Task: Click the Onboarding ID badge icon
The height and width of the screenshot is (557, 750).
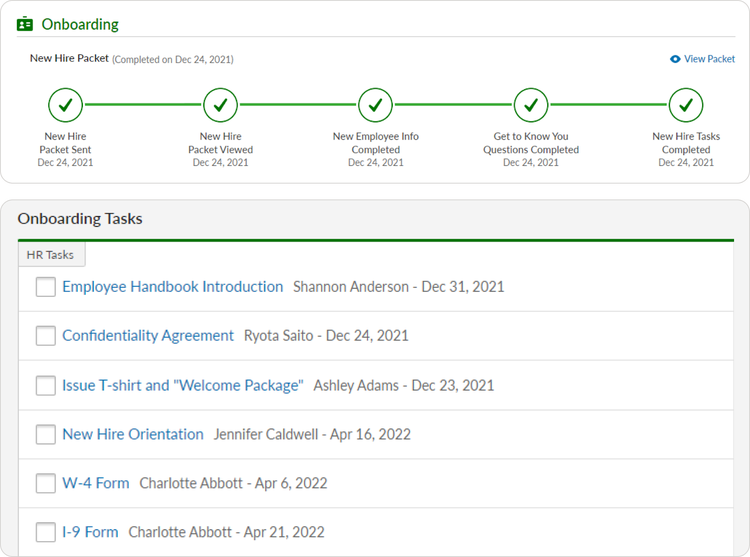Action: click(25, 24)
